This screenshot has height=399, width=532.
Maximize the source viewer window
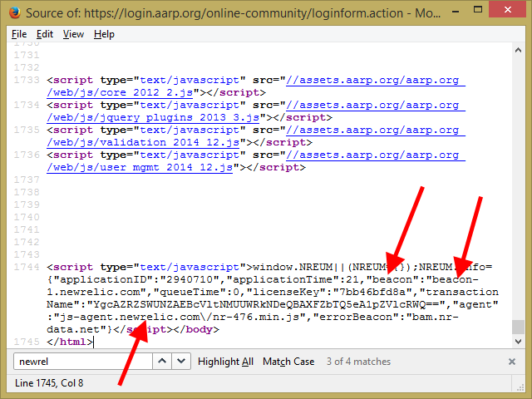click(477, 12)
